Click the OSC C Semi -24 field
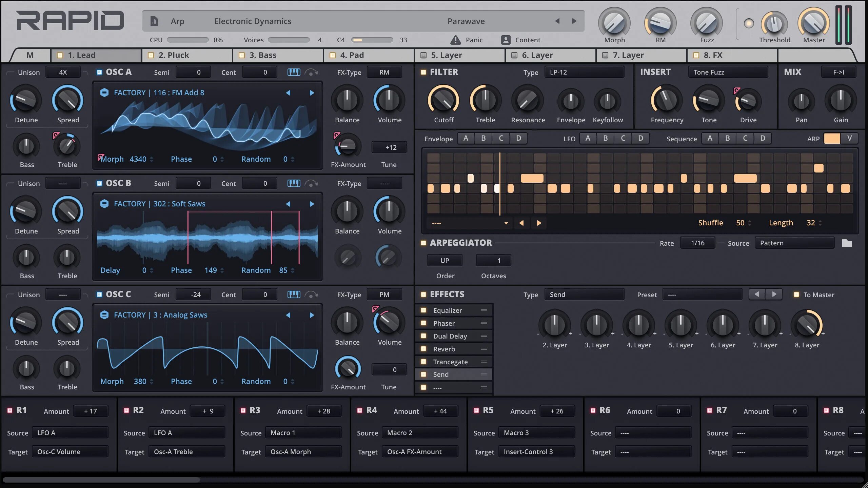The height and width of the screenshot is (488, 868). click(193, 294)
